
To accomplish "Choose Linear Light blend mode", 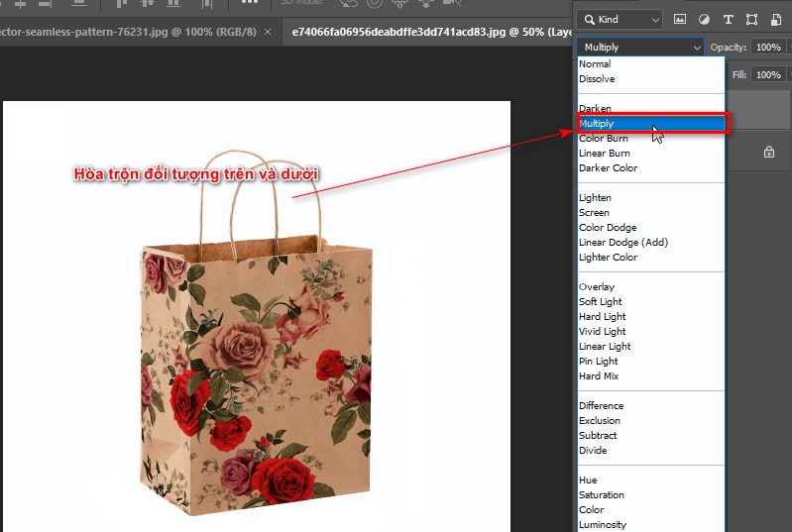I will [651, 347].
